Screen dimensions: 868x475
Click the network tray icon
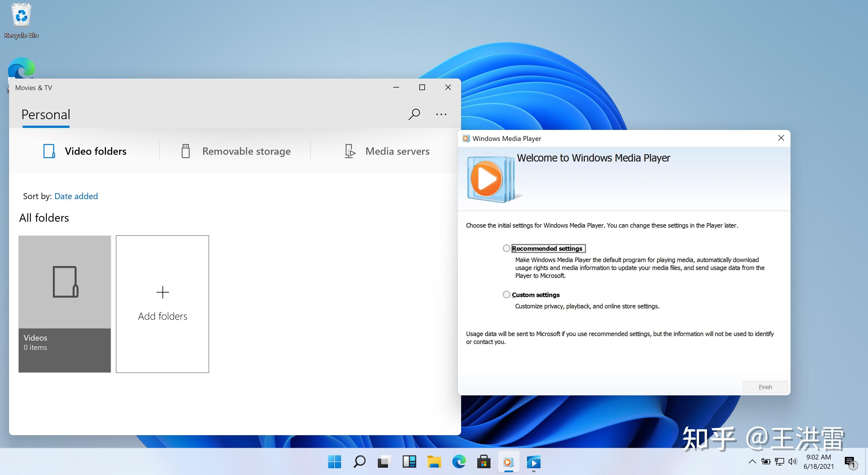point(779,462)
